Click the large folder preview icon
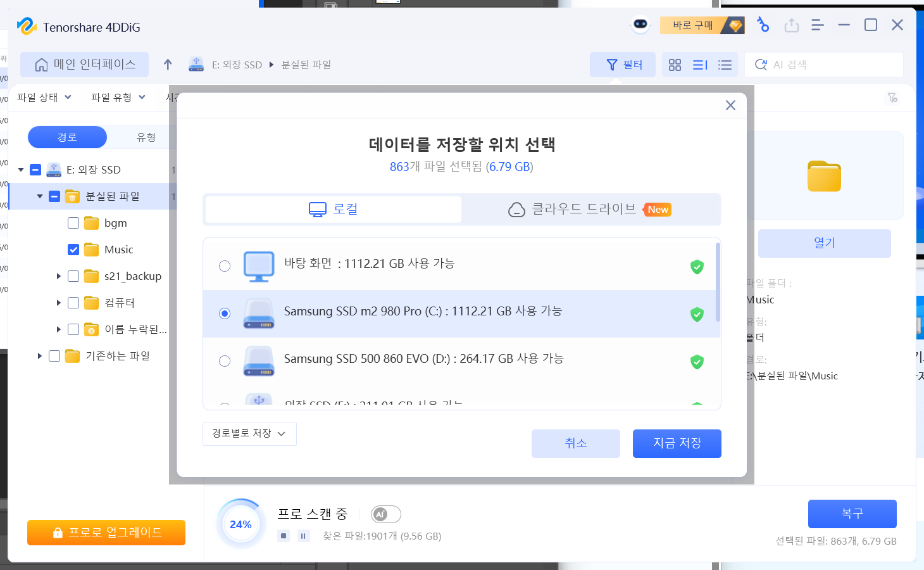Screen dimensions: 924x570 click(824, 176)
